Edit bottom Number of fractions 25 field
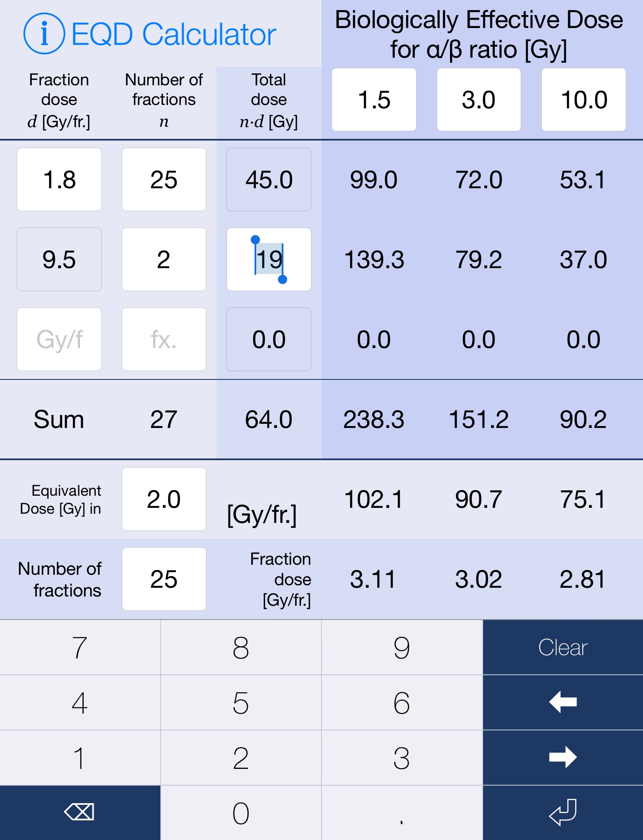Image resolution: width=643 pixels, height=840 pixels. point(164,579)
